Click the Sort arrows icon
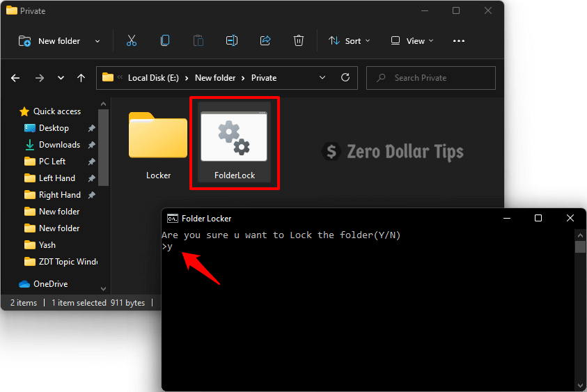 tap(334, 40)
